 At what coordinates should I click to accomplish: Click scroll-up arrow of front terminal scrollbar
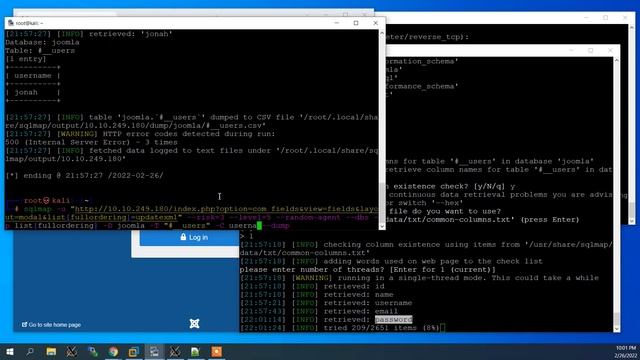382,32
